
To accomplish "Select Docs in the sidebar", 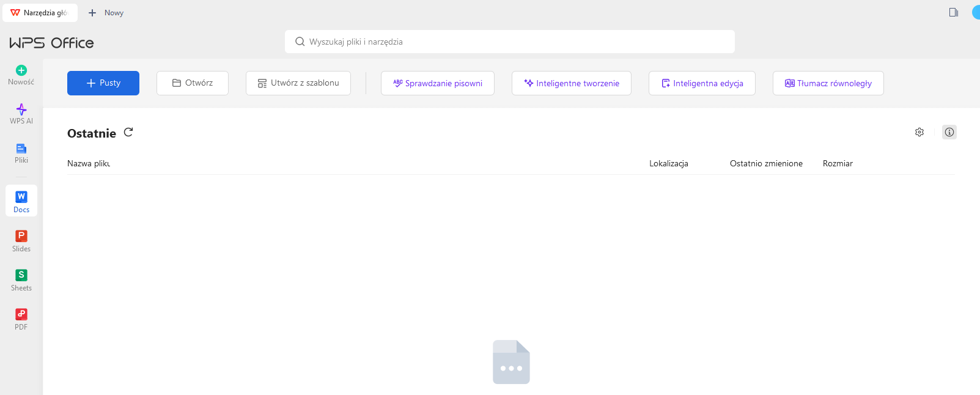I will [x=21, y=201].
